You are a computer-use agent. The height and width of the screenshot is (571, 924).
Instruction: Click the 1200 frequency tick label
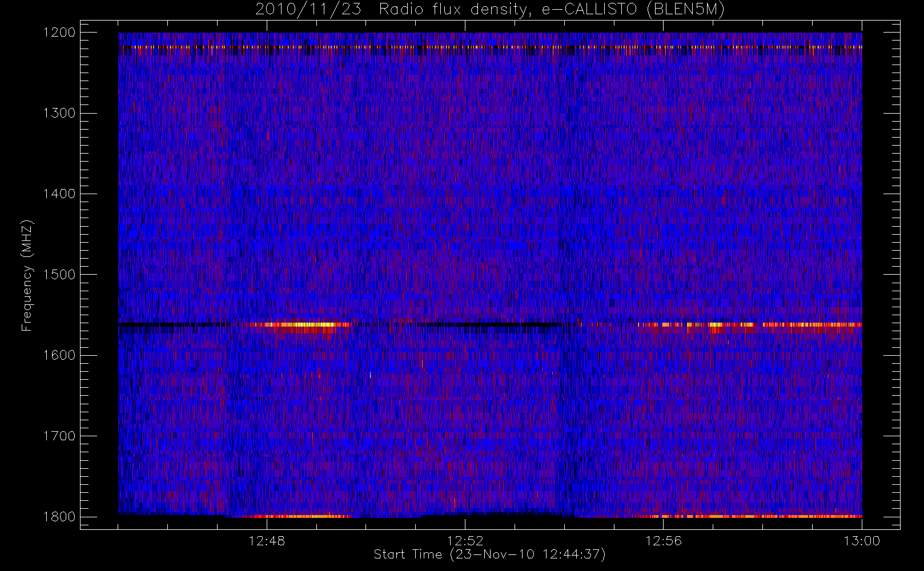pyautogui.click(x=59, y=33)
